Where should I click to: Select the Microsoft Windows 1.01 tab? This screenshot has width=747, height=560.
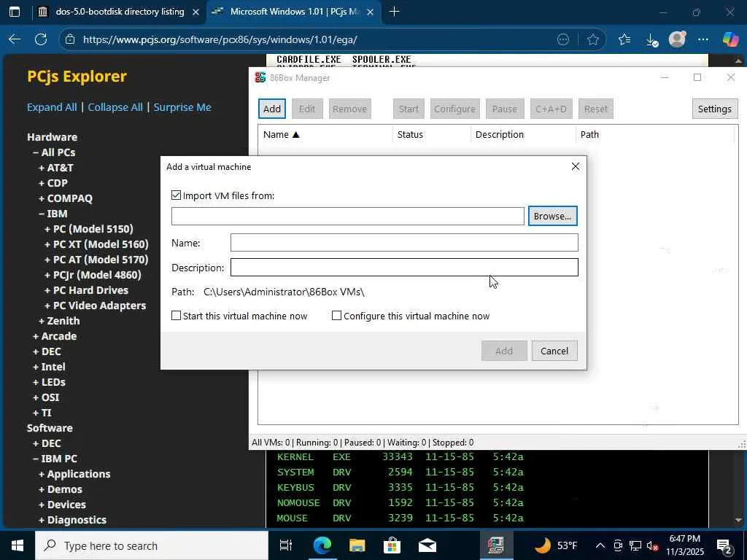click(x=295, y=12)
